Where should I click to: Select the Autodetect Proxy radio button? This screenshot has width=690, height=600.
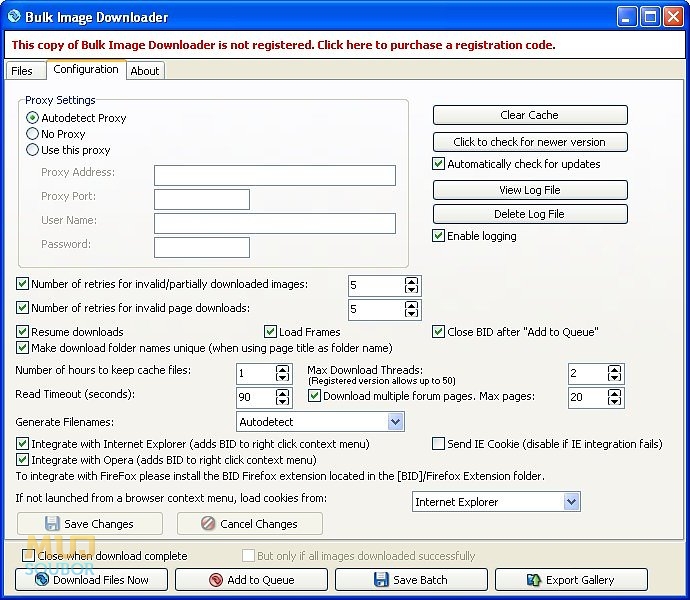[32, 118]
